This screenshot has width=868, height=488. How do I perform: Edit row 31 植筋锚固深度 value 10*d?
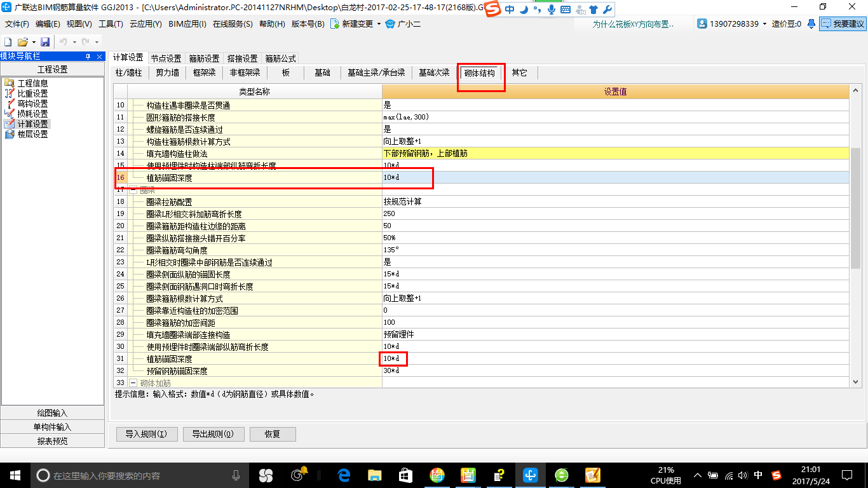pos(615,359)
